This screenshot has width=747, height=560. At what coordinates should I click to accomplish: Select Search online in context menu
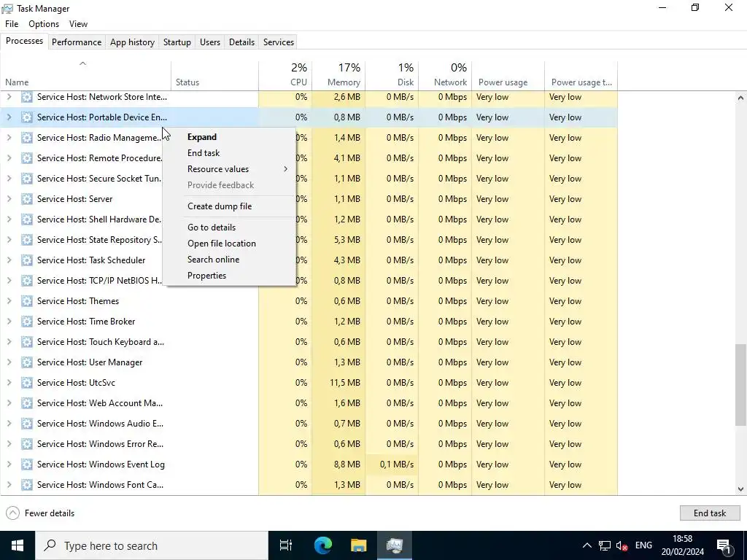point(229,260)
